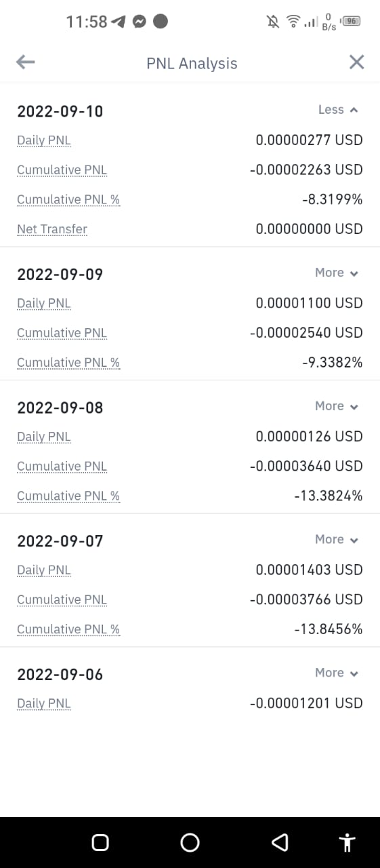Tap Cumulative PNL label under 2022-09-08

[x=62, y=467]
